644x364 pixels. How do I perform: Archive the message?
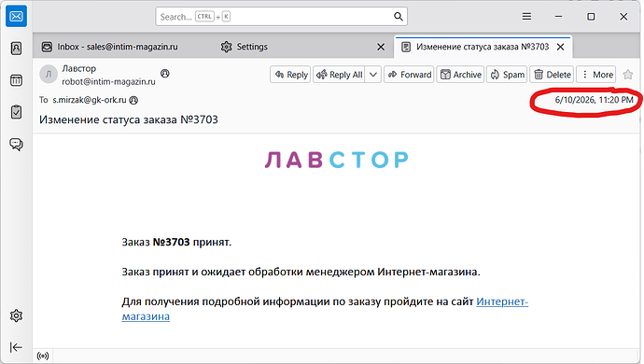pos(460,75)
